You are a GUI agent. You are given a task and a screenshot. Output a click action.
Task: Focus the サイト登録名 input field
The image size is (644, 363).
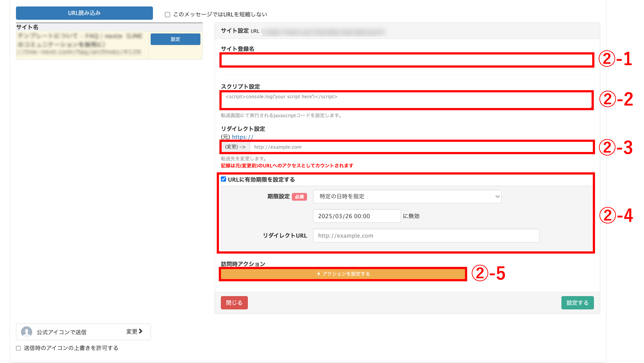click(x=407, y=60)
